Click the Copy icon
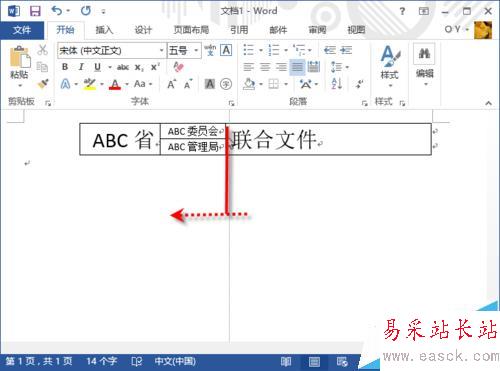Image resolution: width=500 pixels, height=371 pixels. point(42,67)
